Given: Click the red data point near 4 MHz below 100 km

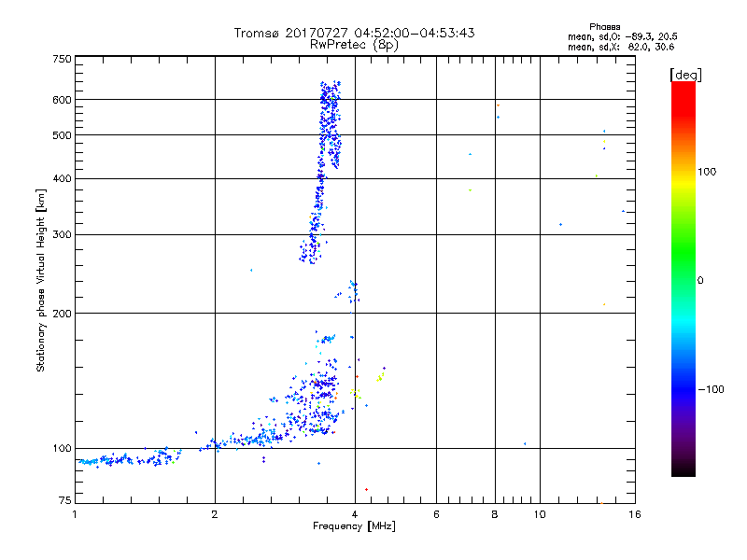Looking at the screenshot, I should pos(366,489).
